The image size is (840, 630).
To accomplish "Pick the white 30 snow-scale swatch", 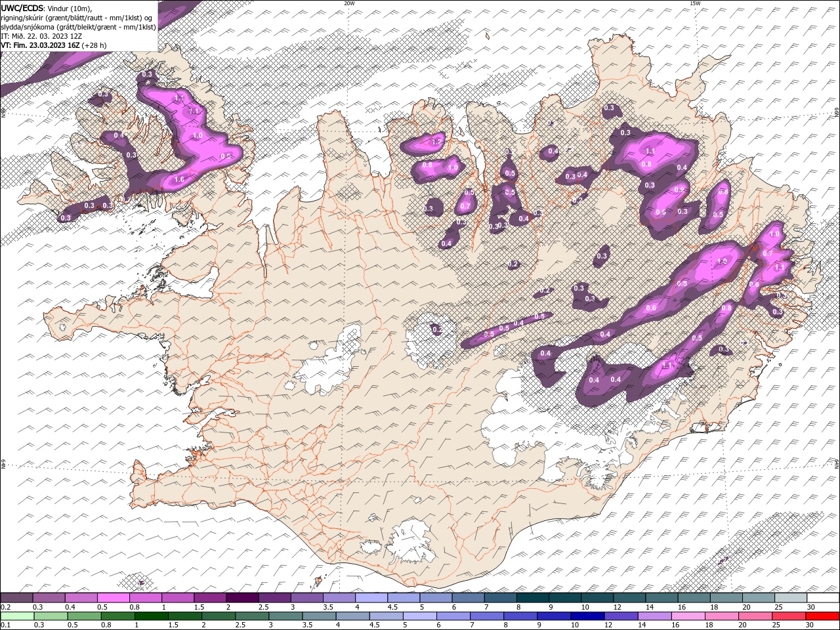I will coord(823,598).
